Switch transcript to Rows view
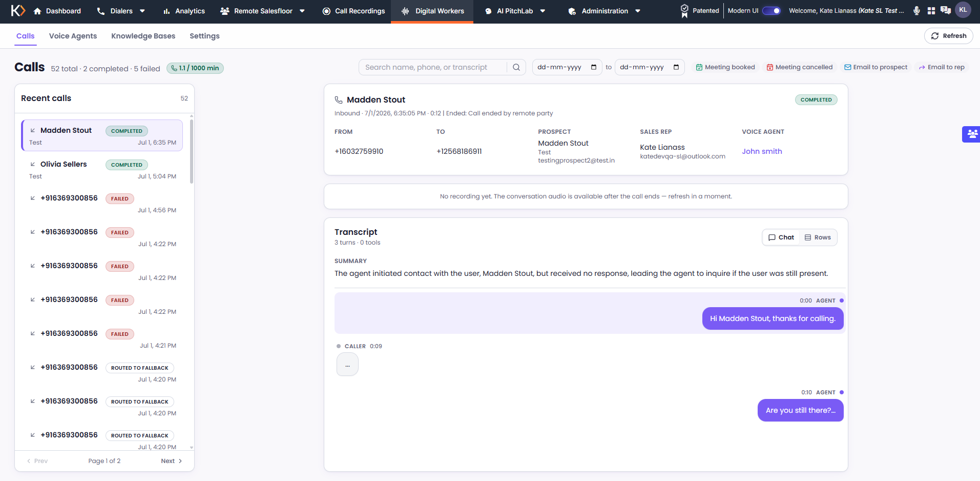The height and width of the screenshot is (481, 980). [x=818, y=237]
